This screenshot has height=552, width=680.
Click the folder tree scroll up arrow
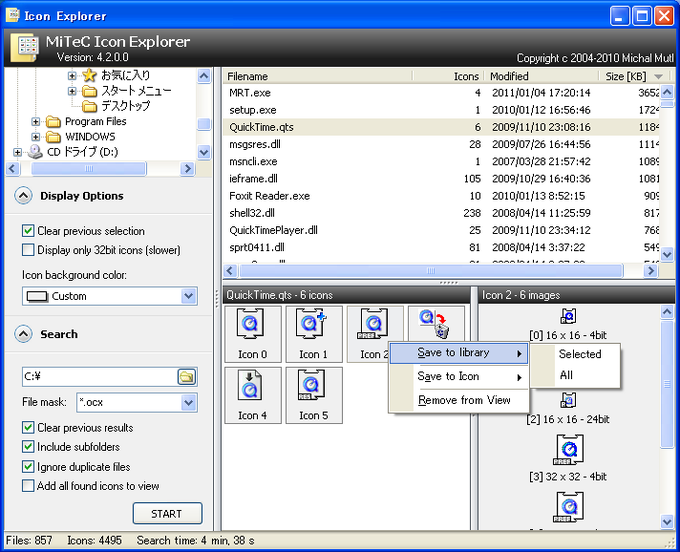point(204,76)
